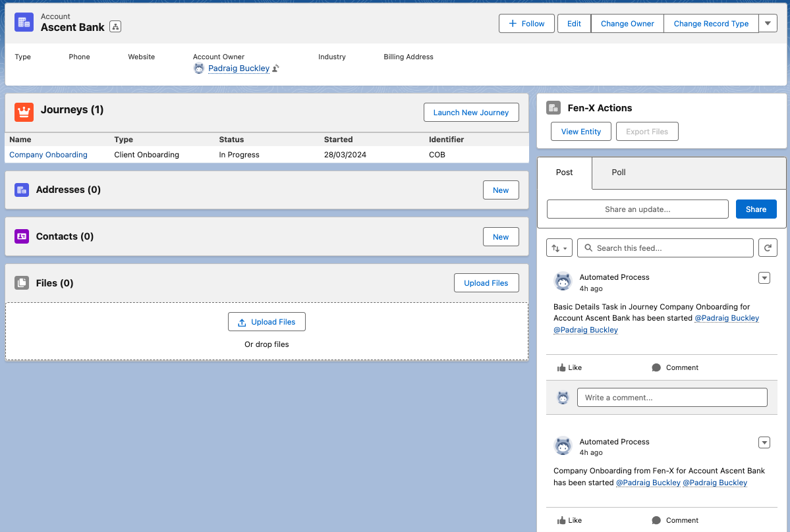Click the Files section icon
790x532 pixels.
tap(22, 283)
